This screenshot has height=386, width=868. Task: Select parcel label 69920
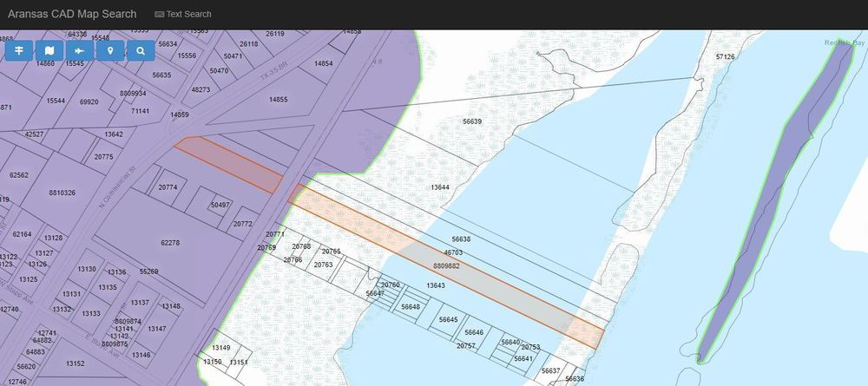[89, 101]
